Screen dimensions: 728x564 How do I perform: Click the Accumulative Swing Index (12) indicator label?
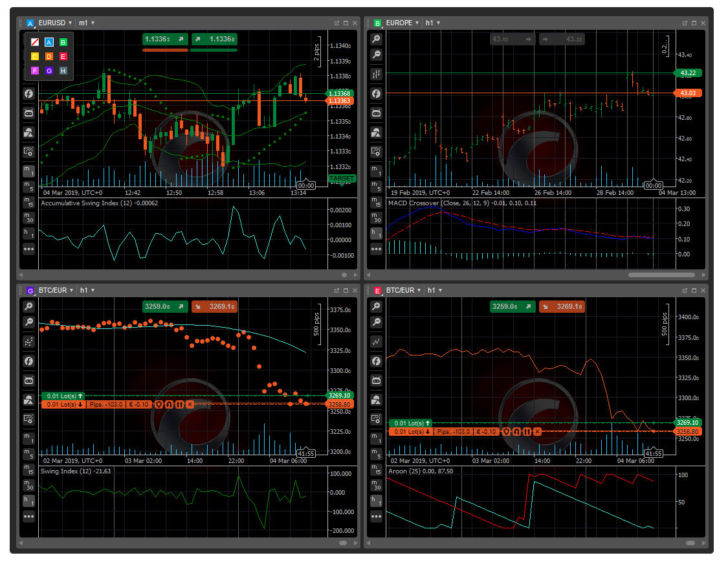(x=100, y=203)
